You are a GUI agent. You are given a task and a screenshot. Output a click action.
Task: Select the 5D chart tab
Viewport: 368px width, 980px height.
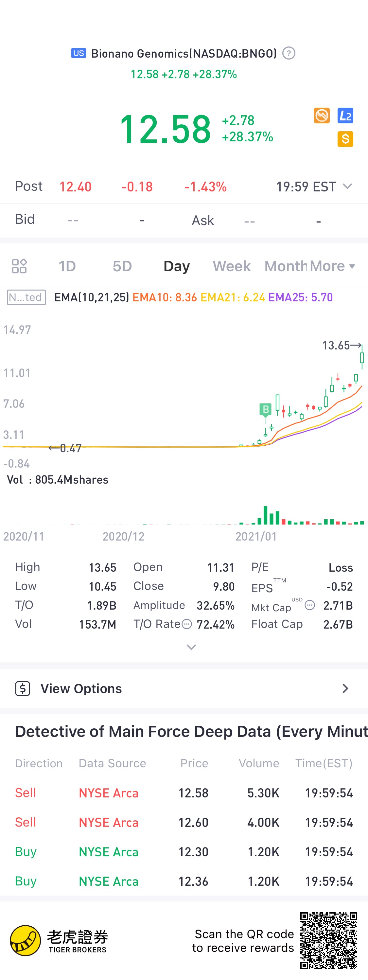[x=122, y=266]
